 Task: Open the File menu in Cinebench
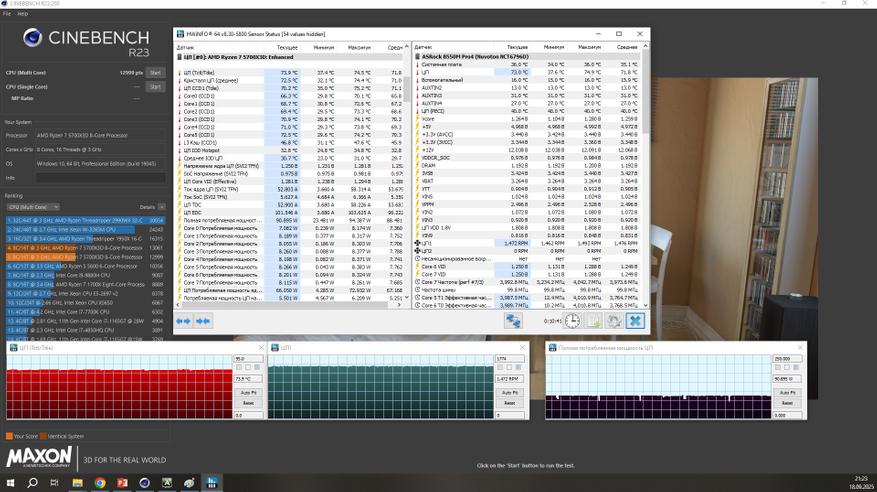6,14
